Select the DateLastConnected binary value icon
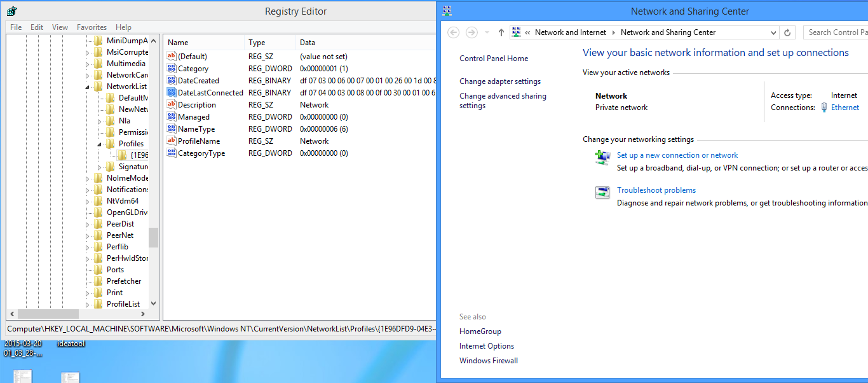The image size is (868, 383). coord(171,93)
